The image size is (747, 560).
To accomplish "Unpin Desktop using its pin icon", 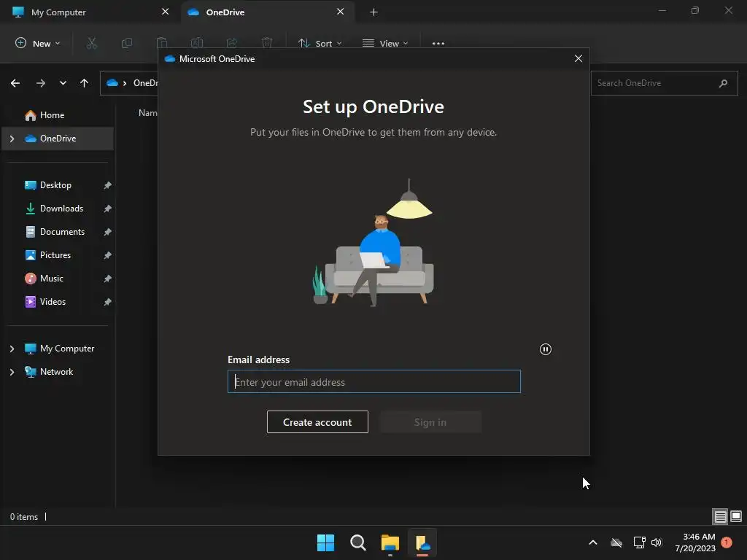I will click(x=108, y=185).
